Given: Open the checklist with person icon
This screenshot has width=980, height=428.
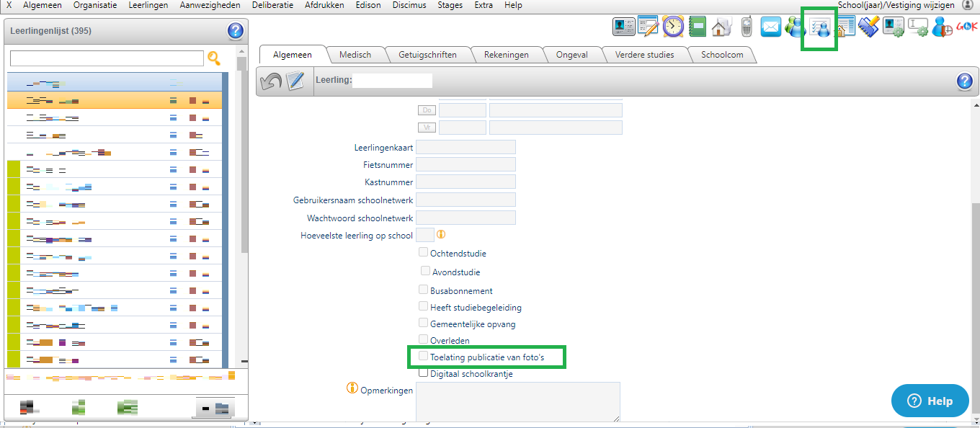Looking at the screenshot, I should [820, 28].
